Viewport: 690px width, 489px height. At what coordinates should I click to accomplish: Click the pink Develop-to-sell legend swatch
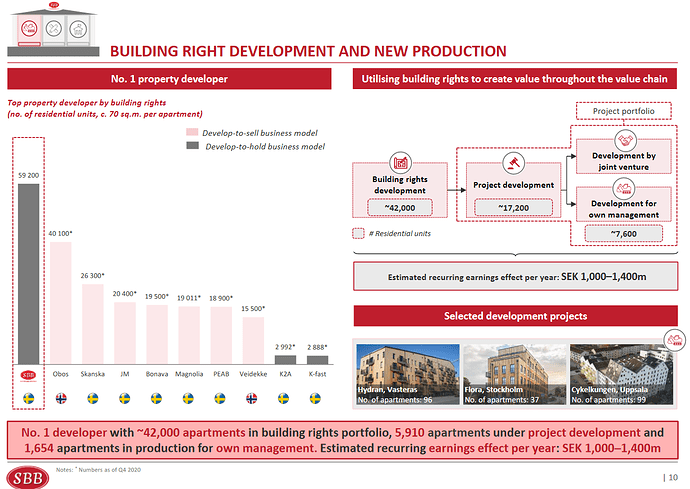click(193, 133)
